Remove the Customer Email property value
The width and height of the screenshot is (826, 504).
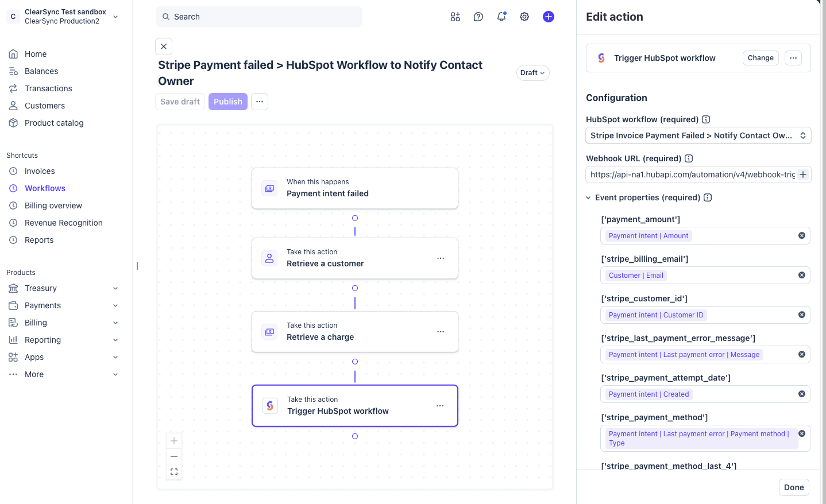[802, 275]
